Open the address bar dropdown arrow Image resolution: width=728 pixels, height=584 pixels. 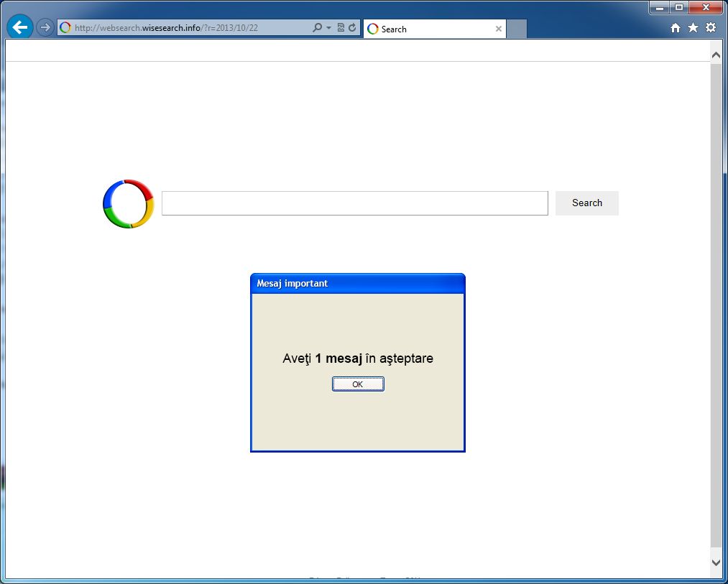[x=328, y=28]
